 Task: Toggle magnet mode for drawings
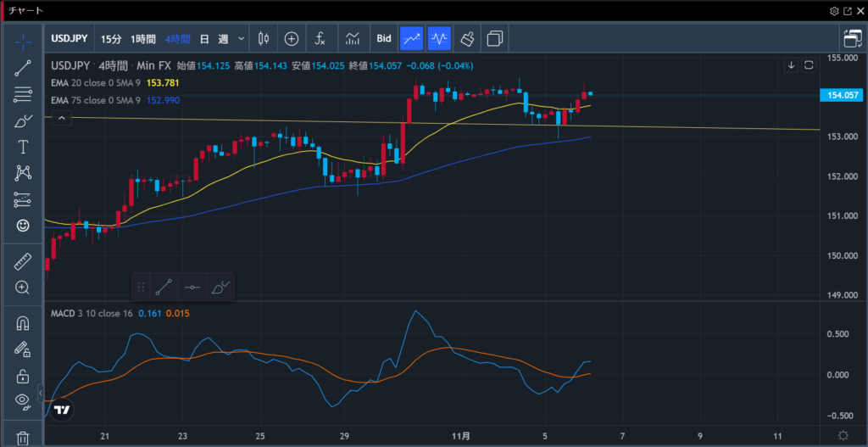pos(23,323)
